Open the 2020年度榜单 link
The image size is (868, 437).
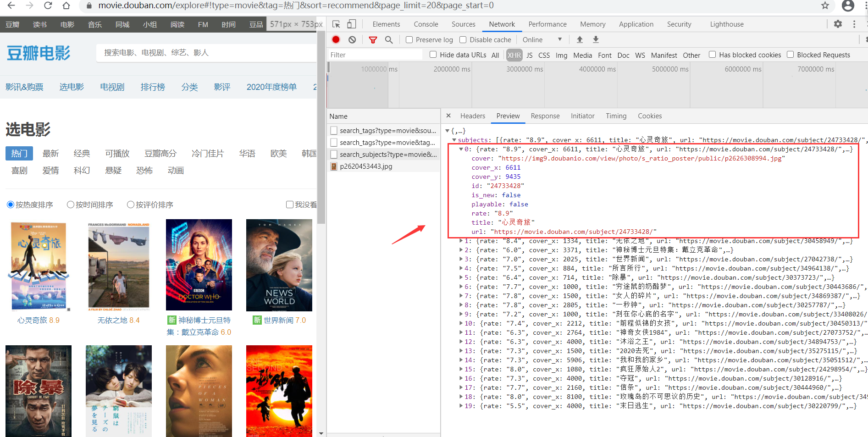[x=271, y=87]
